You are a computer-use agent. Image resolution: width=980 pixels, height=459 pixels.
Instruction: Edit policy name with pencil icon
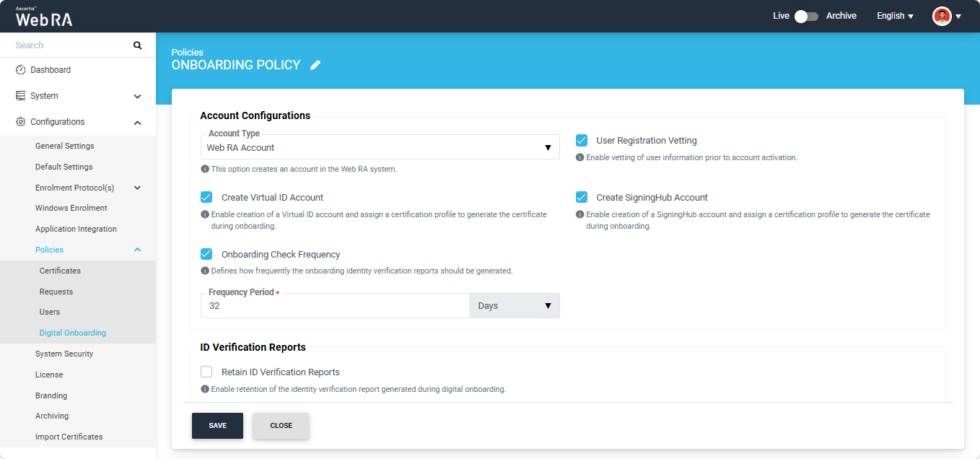coord(315,65)
